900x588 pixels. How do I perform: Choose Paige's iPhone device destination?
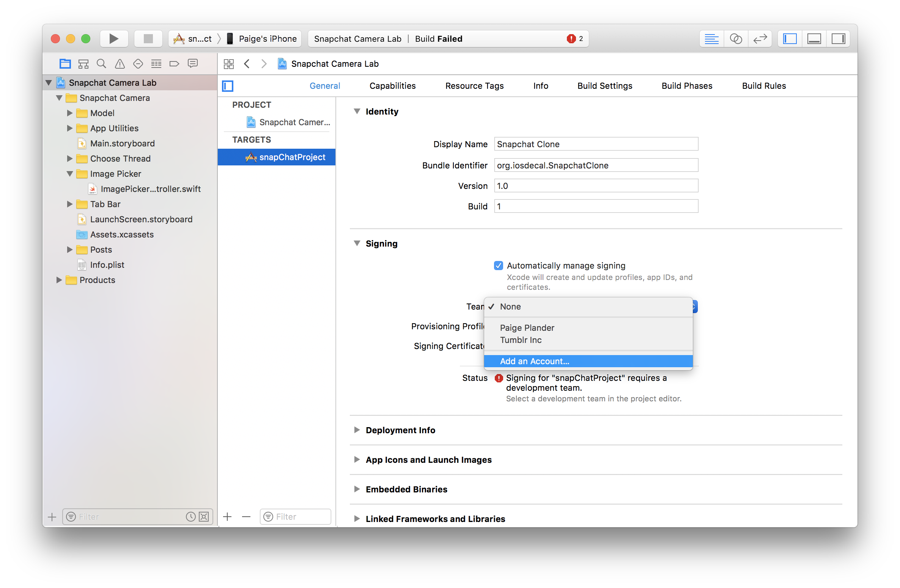(x=262, y=39)
